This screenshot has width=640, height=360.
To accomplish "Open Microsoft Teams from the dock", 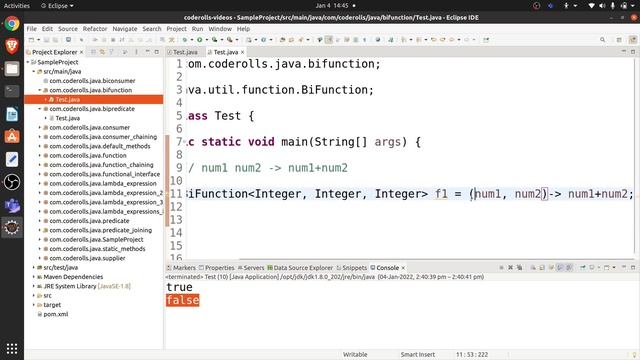I will (12, 205).
